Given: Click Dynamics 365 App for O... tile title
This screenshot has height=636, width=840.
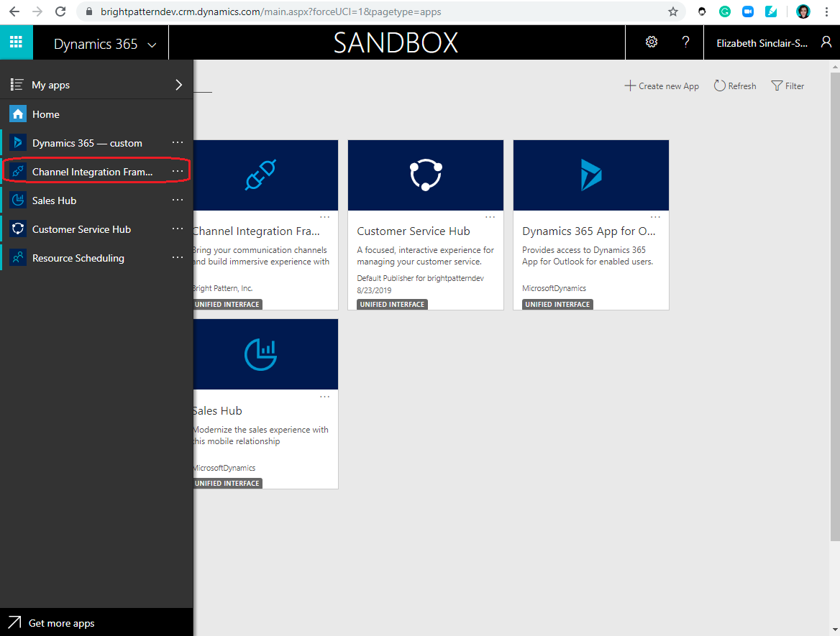Looking at the screenshot, I should [x=589, y=231].
